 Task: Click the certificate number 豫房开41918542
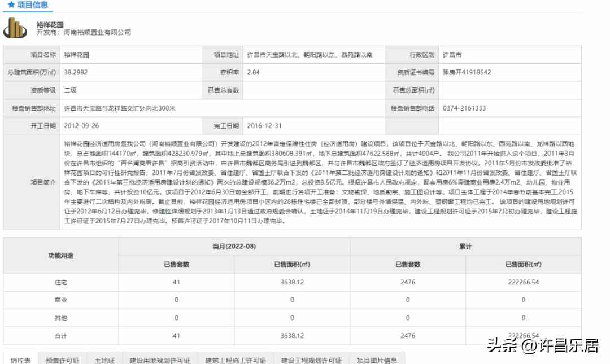point(467,72)
